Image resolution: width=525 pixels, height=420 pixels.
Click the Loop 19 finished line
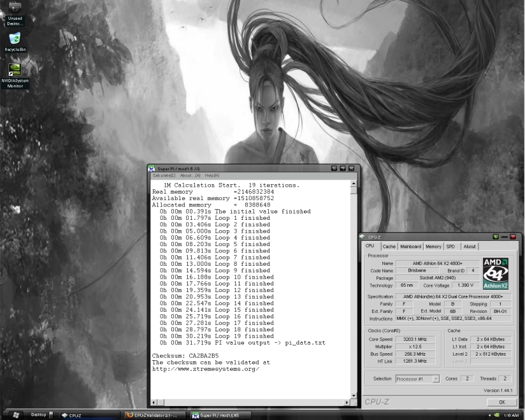(217, 337)
